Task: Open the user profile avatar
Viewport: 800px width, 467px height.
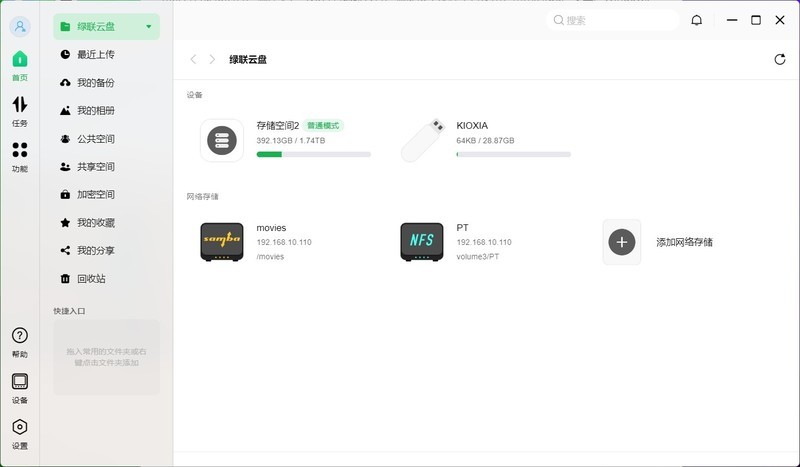Action: 20,27
